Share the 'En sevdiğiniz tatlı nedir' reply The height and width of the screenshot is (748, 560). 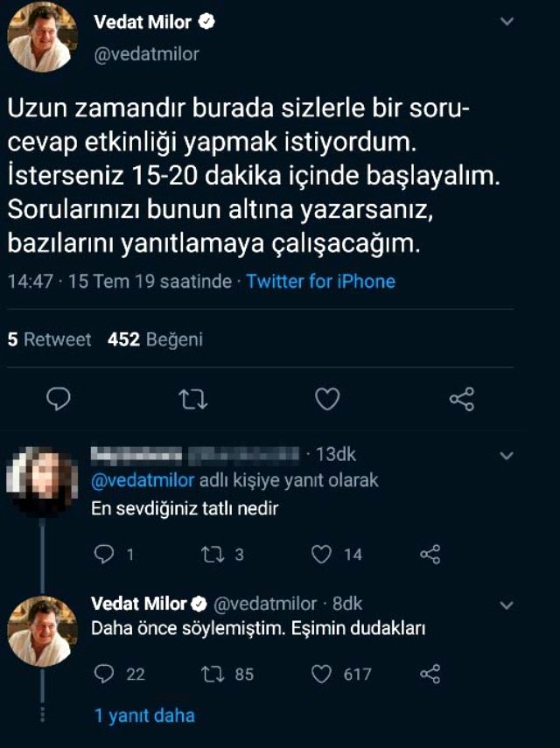pos(430,554)
